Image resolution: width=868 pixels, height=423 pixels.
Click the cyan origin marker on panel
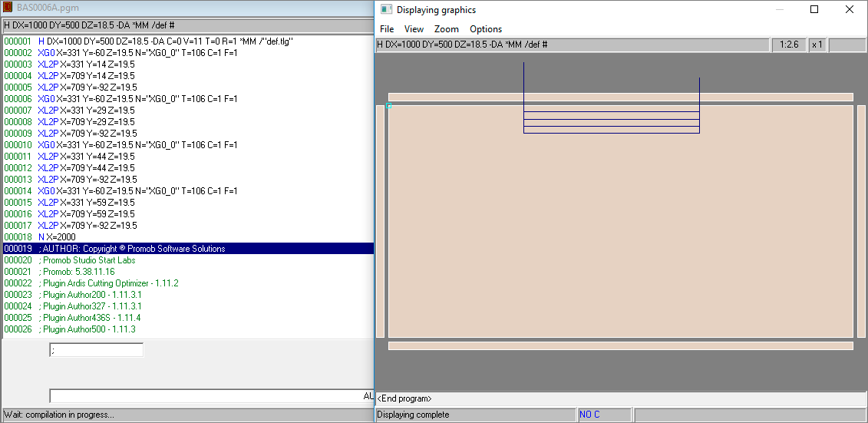click(x=388, y=105)
